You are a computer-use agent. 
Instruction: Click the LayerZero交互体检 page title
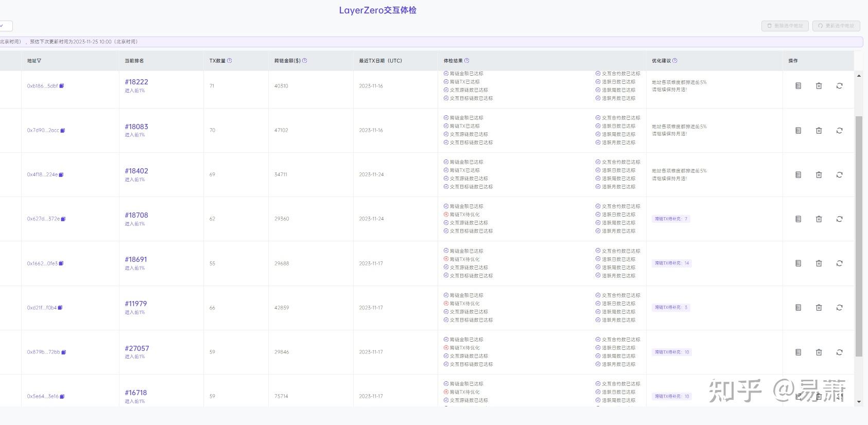point(378,10)
